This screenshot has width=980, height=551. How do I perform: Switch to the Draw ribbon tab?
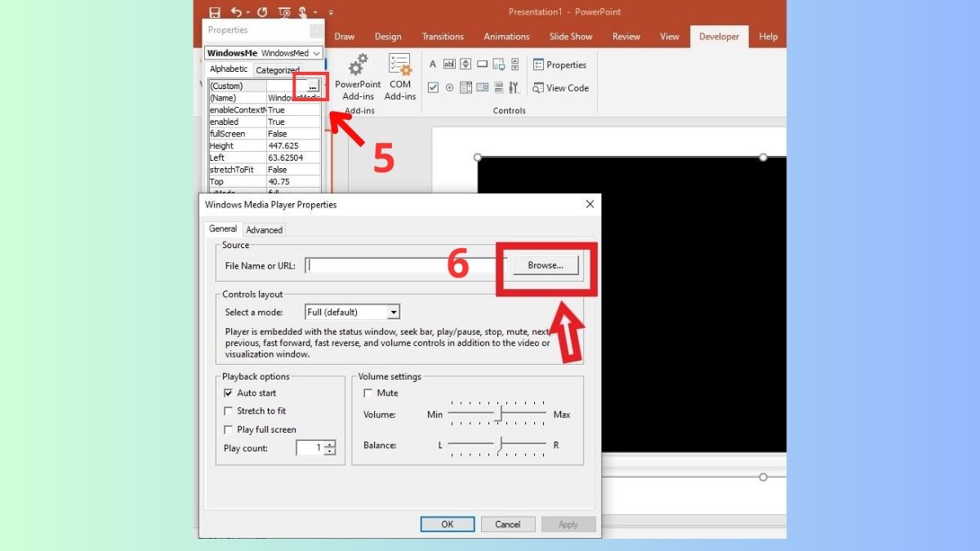point(345,37)
